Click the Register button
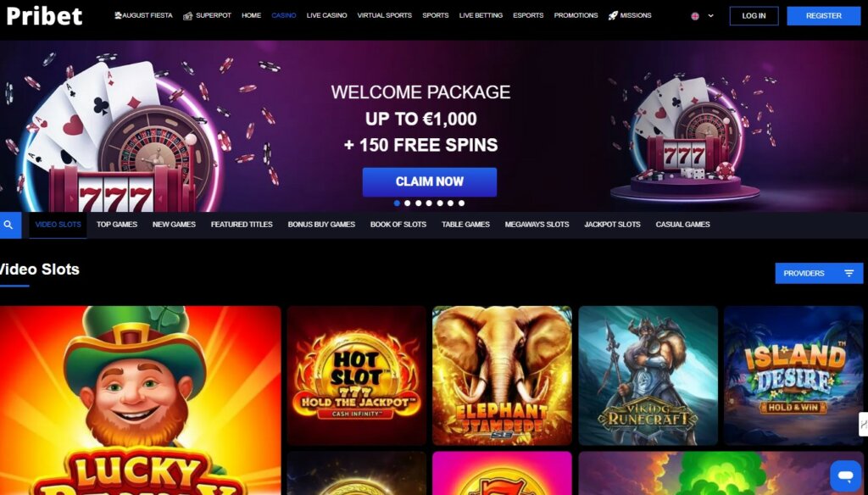 [824, 16]
